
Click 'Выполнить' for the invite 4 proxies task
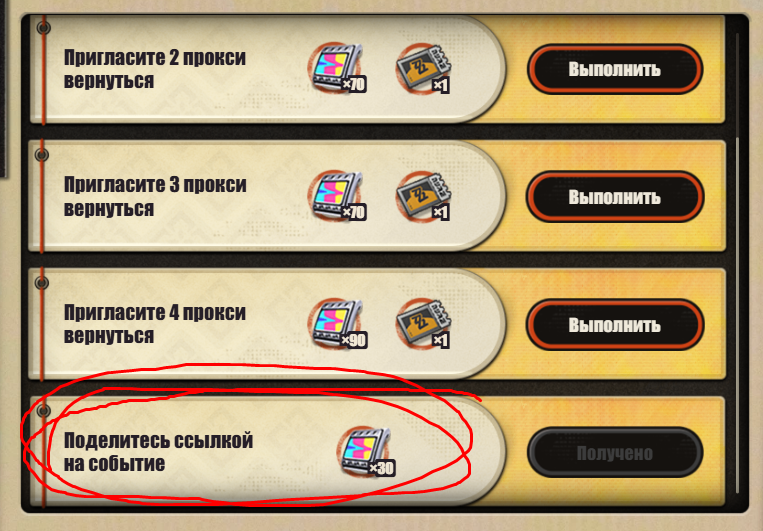coord(615,325)
